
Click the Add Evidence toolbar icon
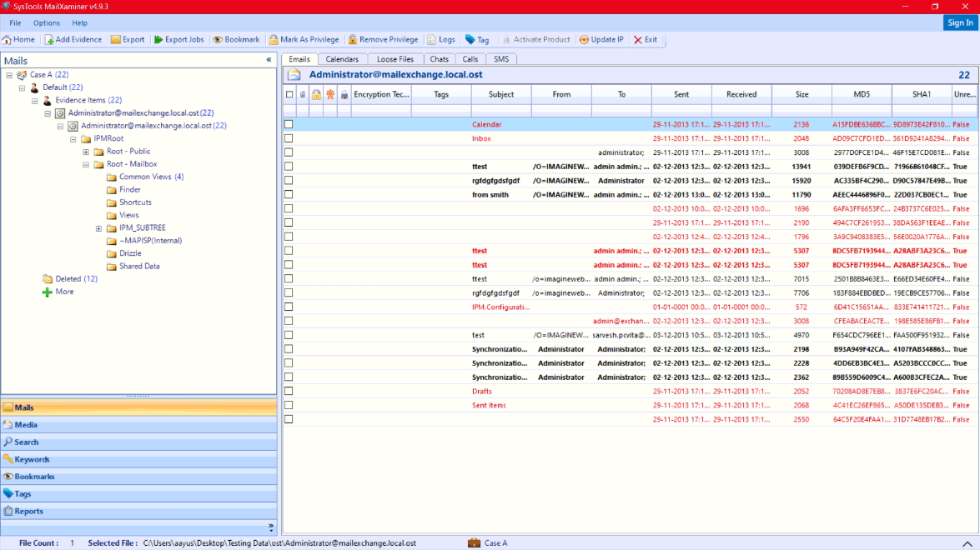(48, 39)
